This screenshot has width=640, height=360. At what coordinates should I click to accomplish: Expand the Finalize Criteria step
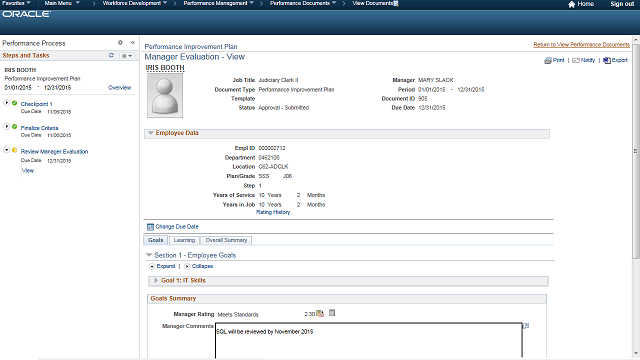coord(7,127)
